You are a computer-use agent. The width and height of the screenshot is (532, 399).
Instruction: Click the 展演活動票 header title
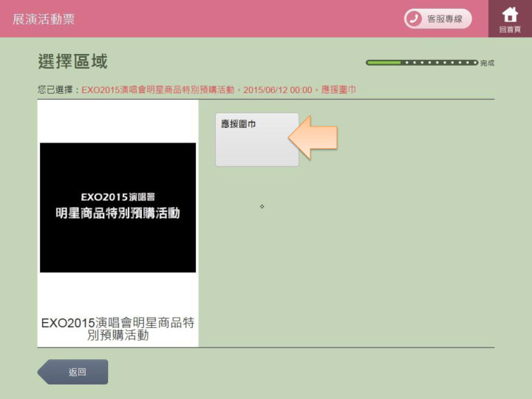(x=44, y=19)
